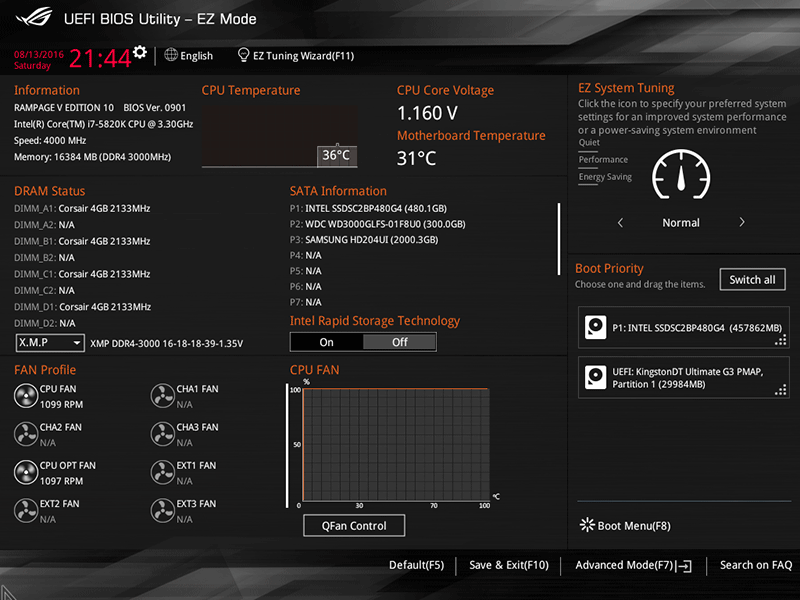Open QFan Control

[354, 525]
